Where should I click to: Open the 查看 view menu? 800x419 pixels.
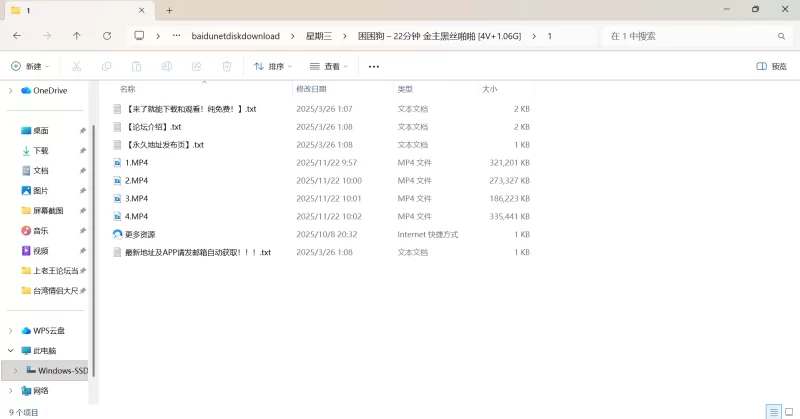329,67
